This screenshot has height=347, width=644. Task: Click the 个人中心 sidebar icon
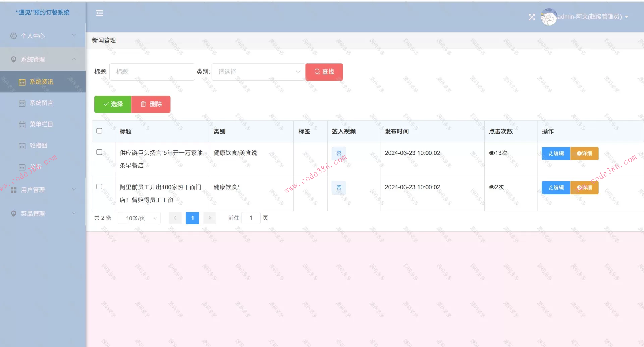(13, 35)
